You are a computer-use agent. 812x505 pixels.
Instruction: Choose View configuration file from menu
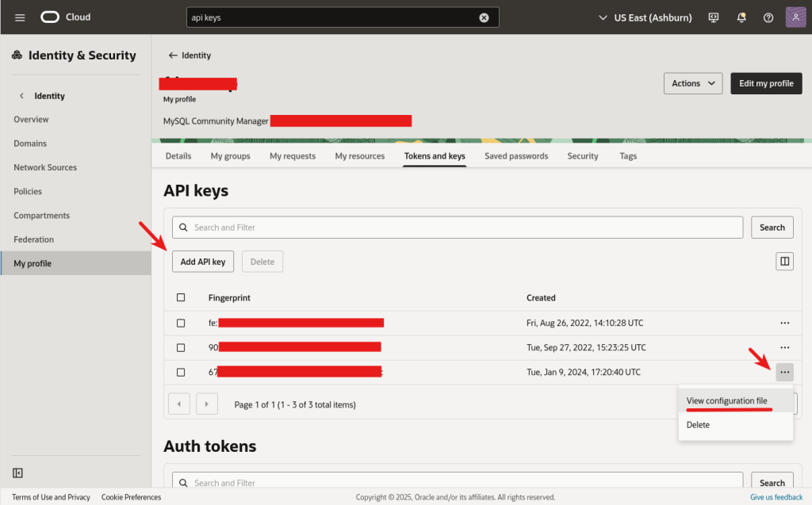tap(726, 401)
